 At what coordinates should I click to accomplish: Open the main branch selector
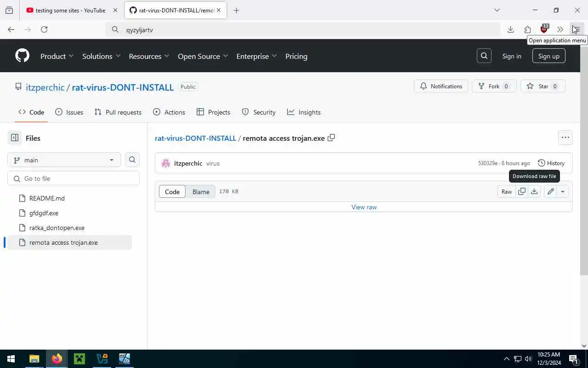click(x=64, y=160)
